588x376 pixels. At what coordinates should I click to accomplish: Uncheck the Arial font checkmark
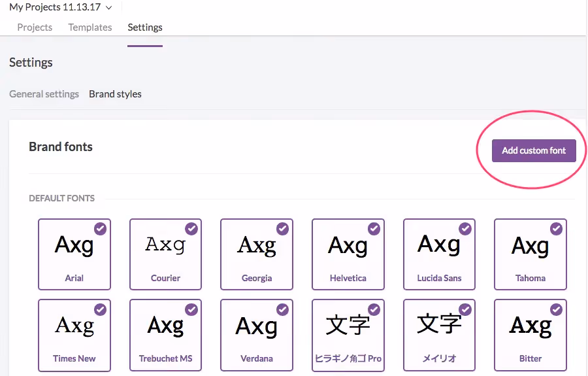[100, 228]
